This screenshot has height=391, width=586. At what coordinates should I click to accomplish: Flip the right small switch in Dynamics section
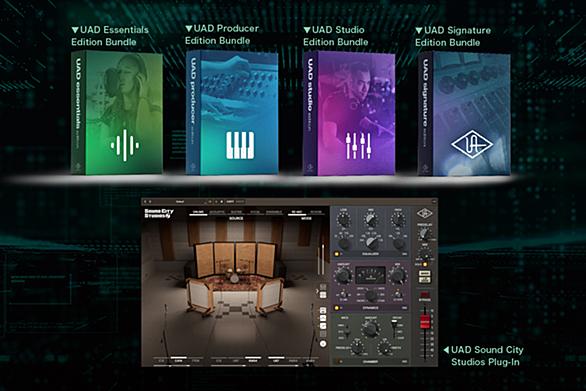[398, 294]
